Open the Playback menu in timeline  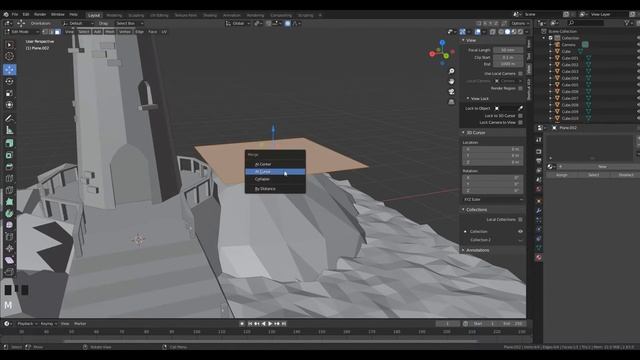point(25,324)
